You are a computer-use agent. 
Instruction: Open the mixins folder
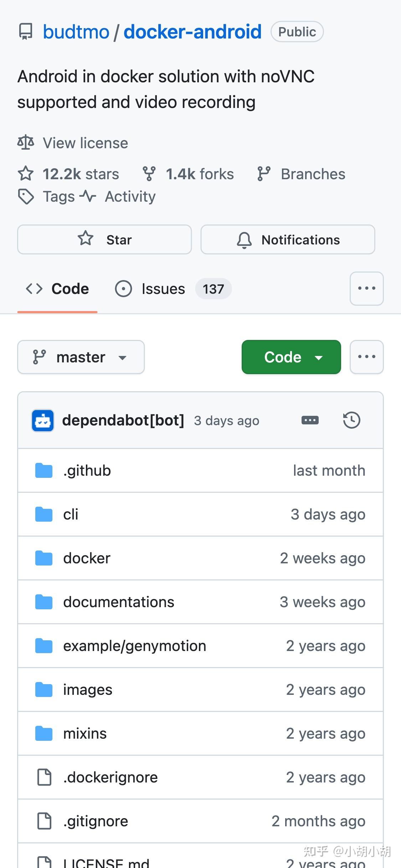(x=85, y=733)
